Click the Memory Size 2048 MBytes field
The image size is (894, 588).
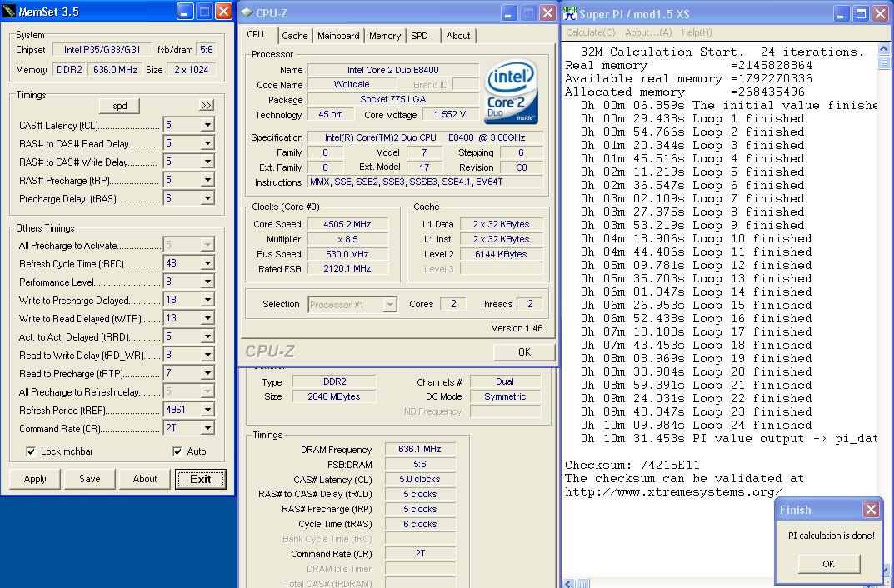(x=334, y=396)
